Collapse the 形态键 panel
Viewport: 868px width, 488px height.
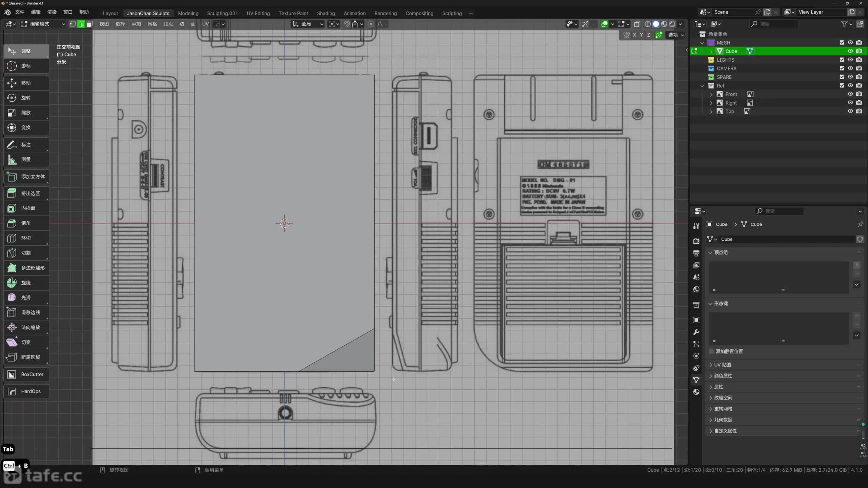tap(710, 304)
